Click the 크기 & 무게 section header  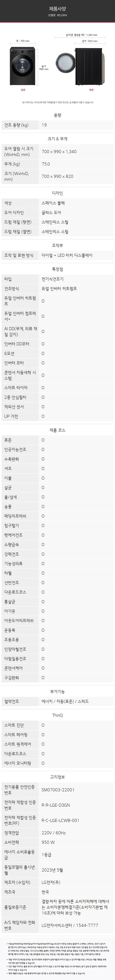tap(57, 139)
